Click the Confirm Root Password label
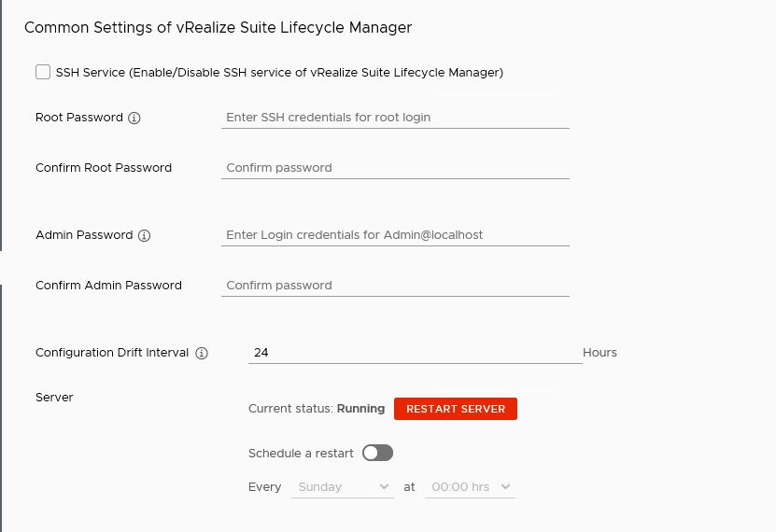This screenshot has height=532, width=776. pos(104,168)
